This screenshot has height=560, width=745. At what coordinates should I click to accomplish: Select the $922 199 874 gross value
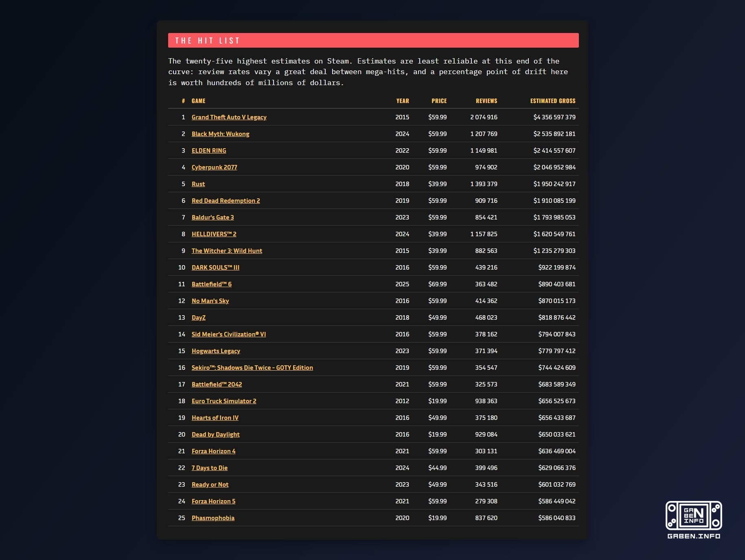point(557,268)
